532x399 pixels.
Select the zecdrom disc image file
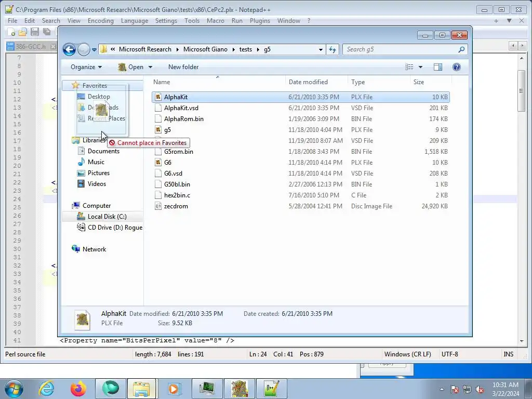point(176,206)
